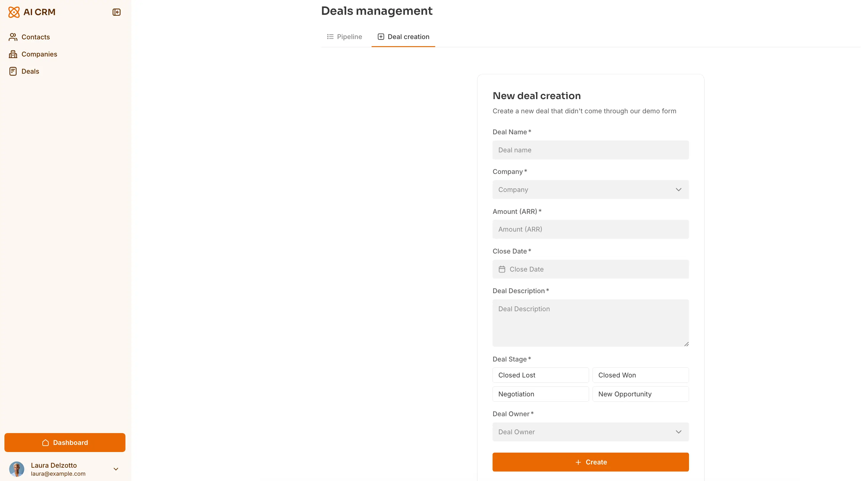The width and height of the screenshot is (868, 481).
Task: Click the plus icon beside Deal creation
Action: pos(381,36)
